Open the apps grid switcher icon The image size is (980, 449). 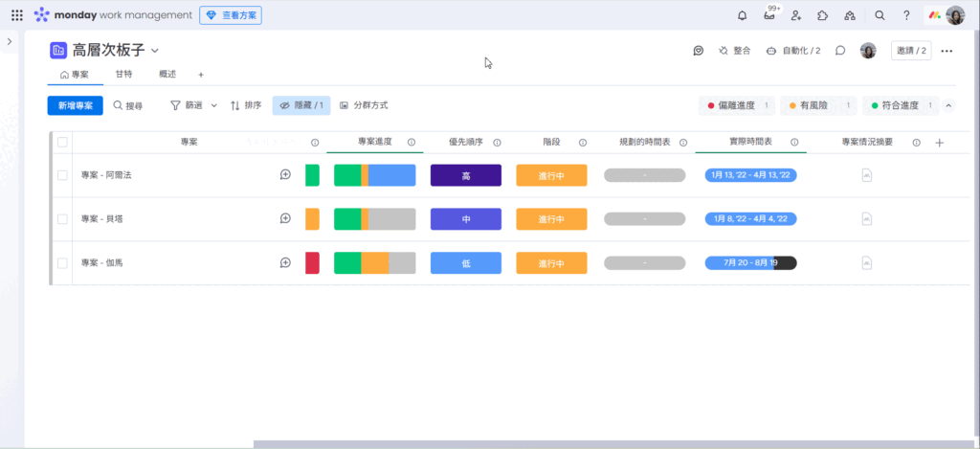[x=17, y=15]
